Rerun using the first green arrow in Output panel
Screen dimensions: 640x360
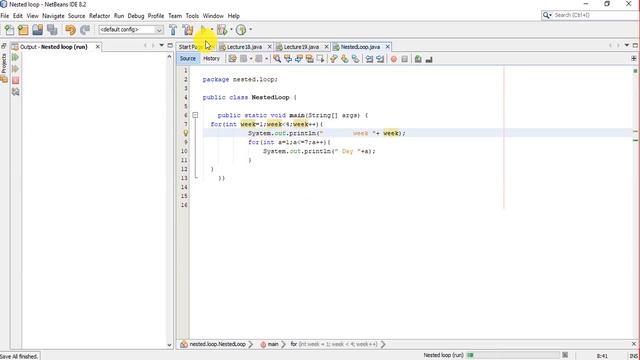[x=16, y=58]
